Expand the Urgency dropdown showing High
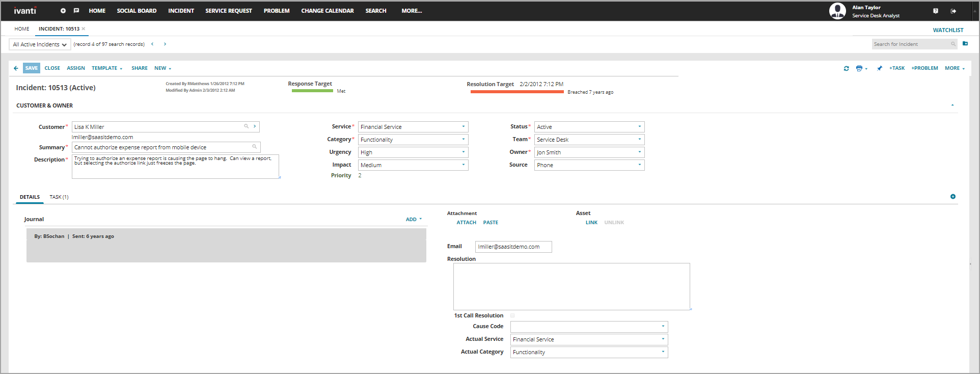The image size is (980, 374). tap(413, 152)
